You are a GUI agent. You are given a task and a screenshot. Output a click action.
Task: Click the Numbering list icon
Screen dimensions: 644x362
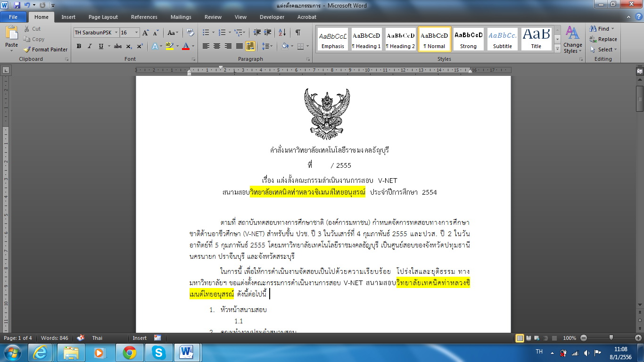point(222,33)
